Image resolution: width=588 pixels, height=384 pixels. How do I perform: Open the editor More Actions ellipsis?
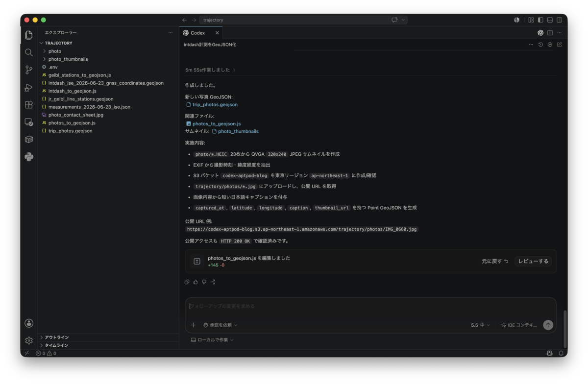(x=559, y=33)
